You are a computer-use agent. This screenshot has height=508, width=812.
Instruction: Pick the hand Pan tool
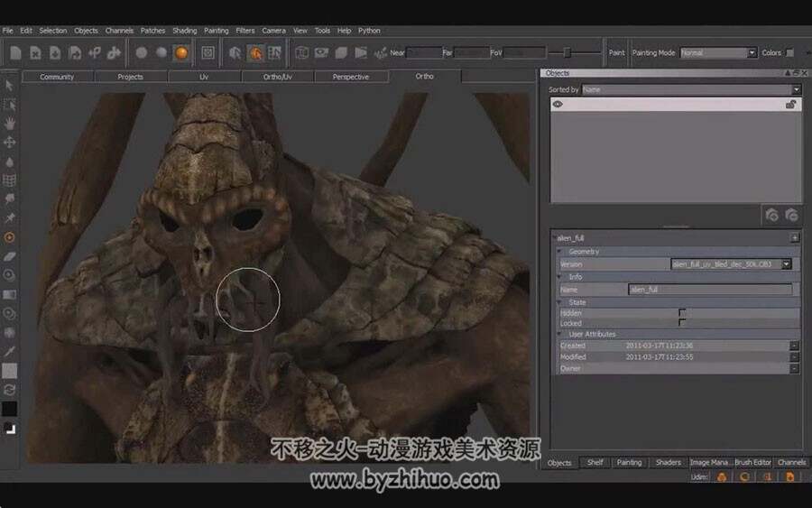click(x=9, y=124)
